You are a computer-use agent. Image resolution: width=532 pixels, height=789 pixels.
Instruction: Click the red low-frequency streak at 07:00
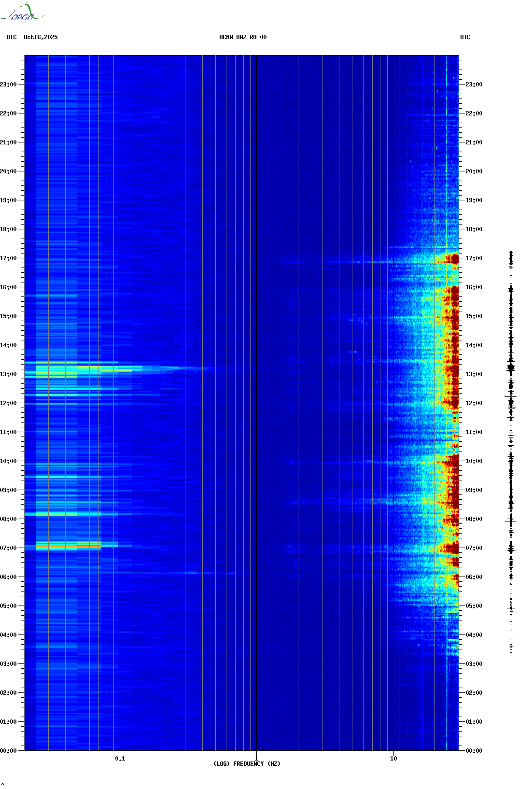point(69,547)
